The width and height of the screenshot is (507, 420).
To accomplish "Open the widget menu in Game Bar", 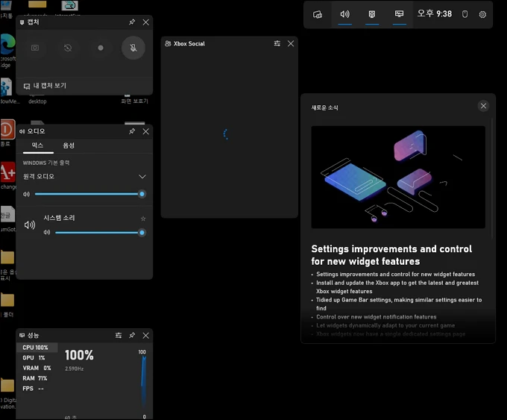I will (x=318, y=14).
